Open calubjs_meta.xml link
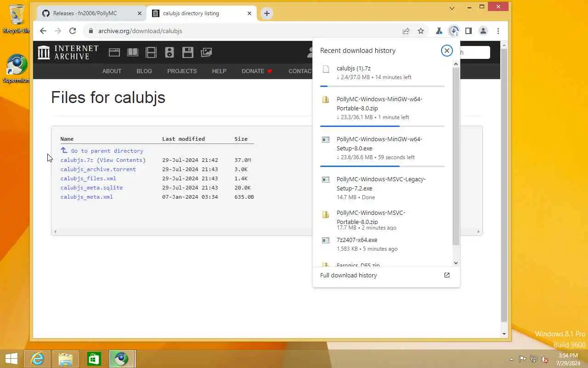The width and height of the screenshot is (588, 368). coord(86,197)
